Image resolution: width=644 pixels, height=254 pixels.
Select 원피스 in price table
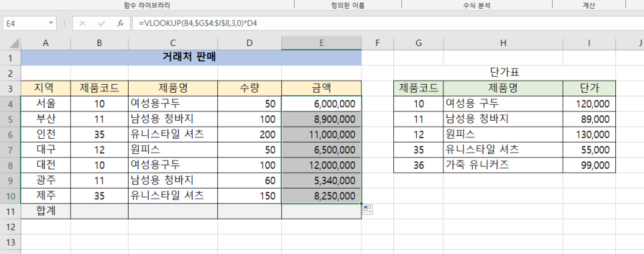503,135
